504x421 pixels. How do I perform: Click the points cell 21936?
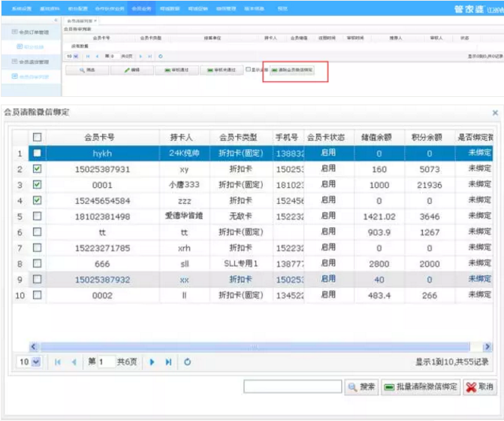(x=430, y=185)
